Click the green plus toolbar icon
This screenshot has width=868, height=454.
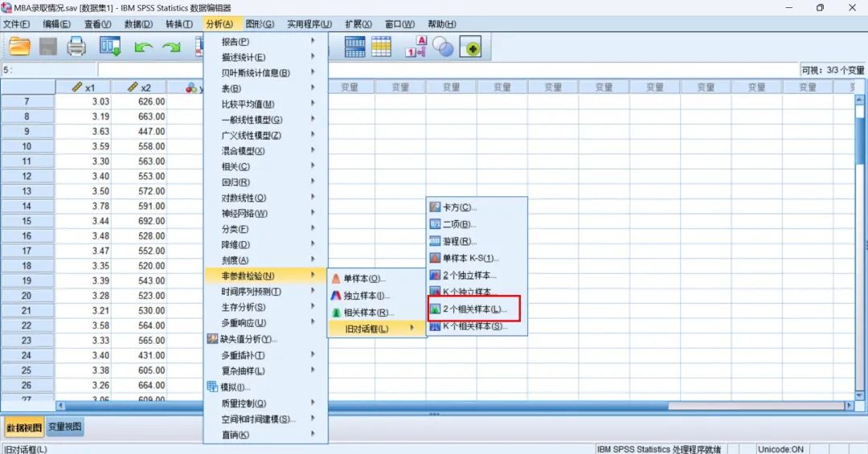tap(470, 47)
